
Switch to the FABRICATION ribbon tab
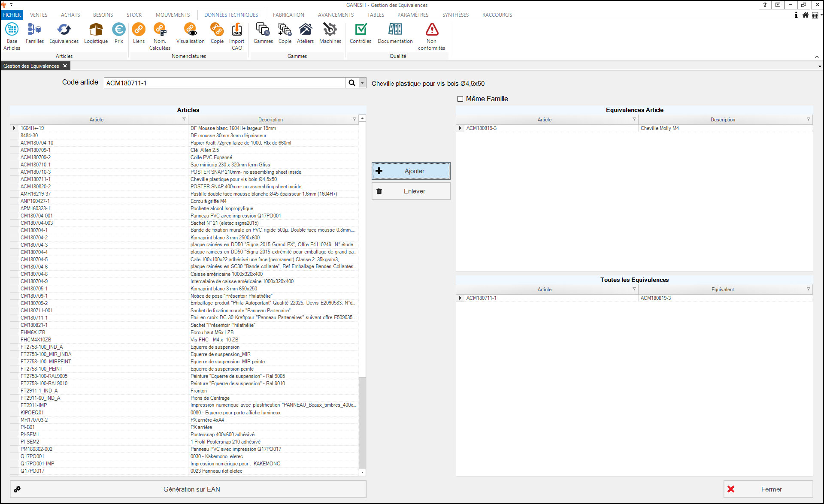pos(288,15)
